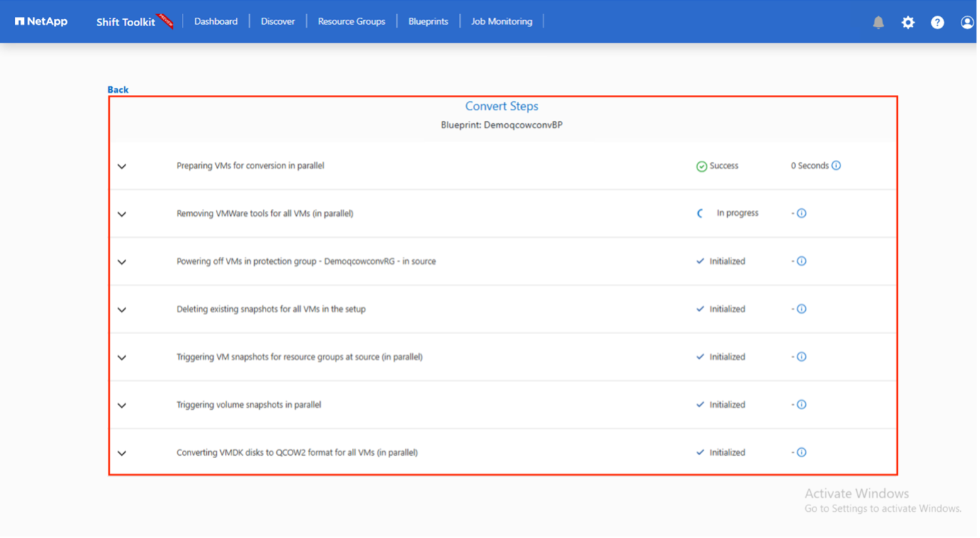Open the Blueprints menu
Screen dimensions: 980x538
click(x=430, y=22)
